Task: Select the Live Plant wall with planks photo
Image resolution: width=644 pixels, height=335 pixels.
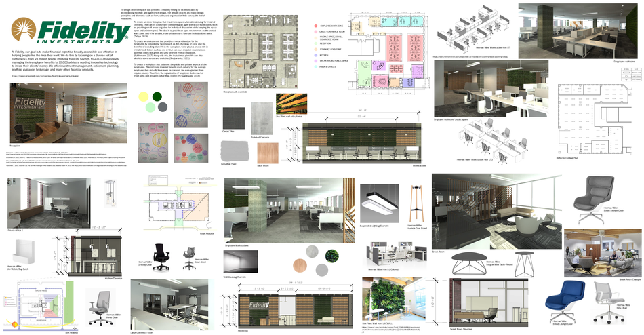Action: (291, 104)
